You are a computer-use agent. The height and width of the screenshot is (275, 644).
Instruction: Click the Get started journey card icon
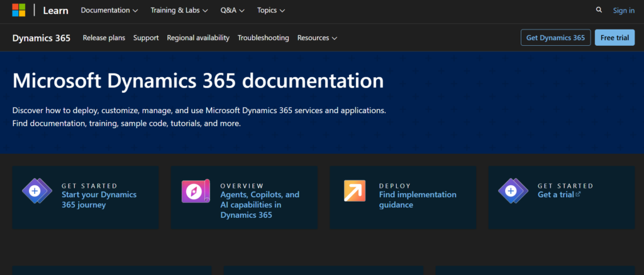[x=36, y=190]
